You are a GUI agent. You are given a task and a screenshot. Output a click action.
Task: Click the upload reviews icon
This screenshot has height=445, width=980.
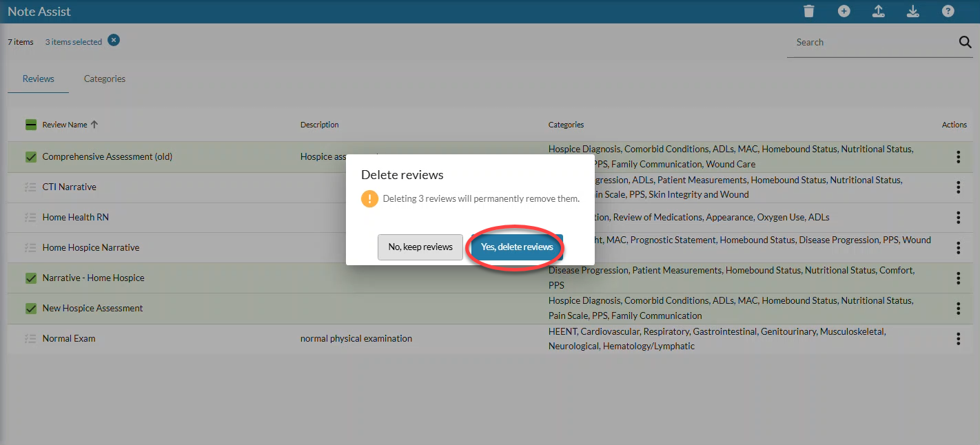coord(878,11)
